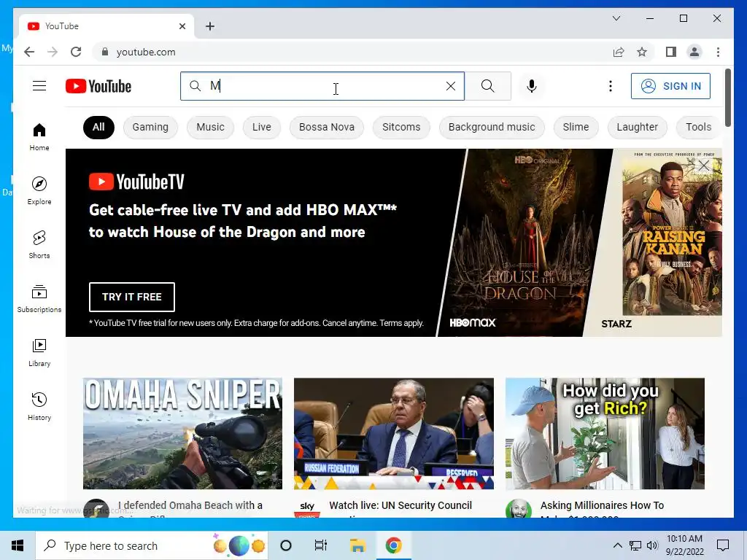Viewport: 747px width, 560px height.
Task: Open the Omaha Sniper video thumbnail
Action: tap(182, 433)
